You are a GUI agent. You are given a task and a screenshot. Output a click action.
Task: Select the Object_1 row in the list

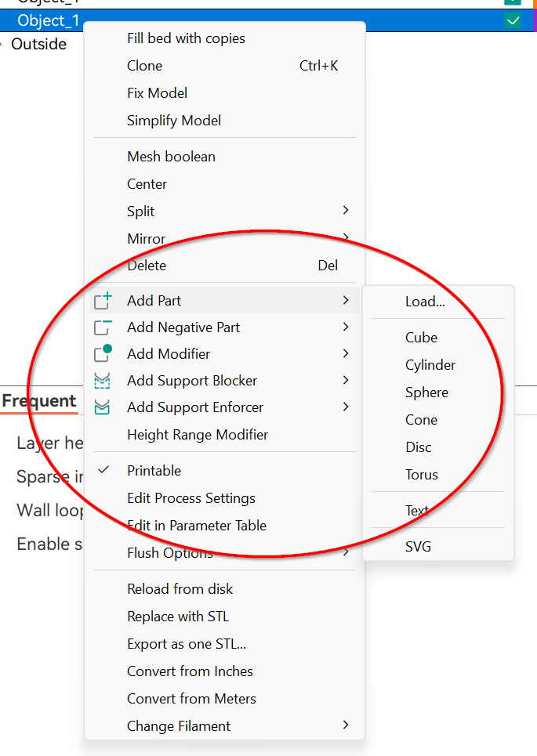pos(268,20)
